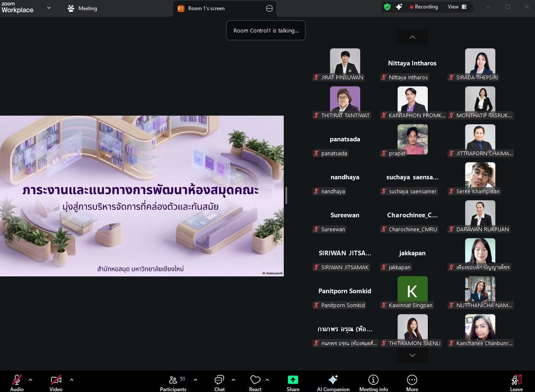535x392 pixels.
Task: Select Room 1's screen tab
Action: pyautogui.click(x=206, y=8)
